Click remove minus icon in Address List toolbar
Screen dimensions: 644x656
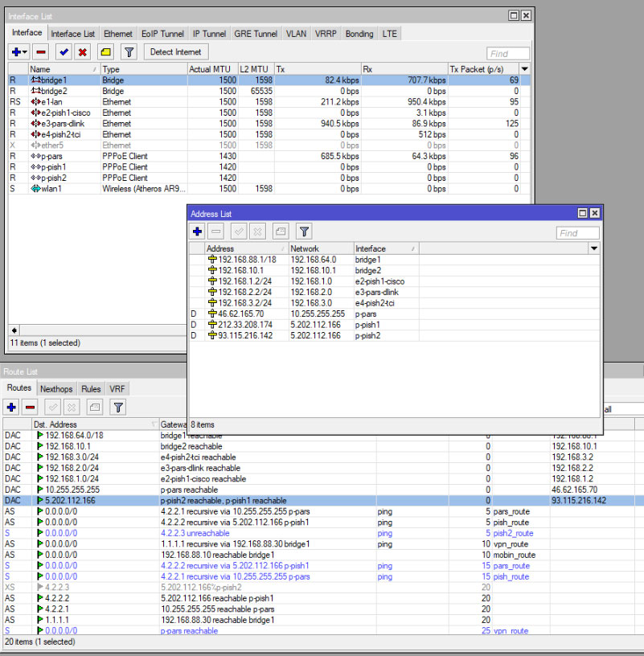pyautogui.click(x=216, y=232)
